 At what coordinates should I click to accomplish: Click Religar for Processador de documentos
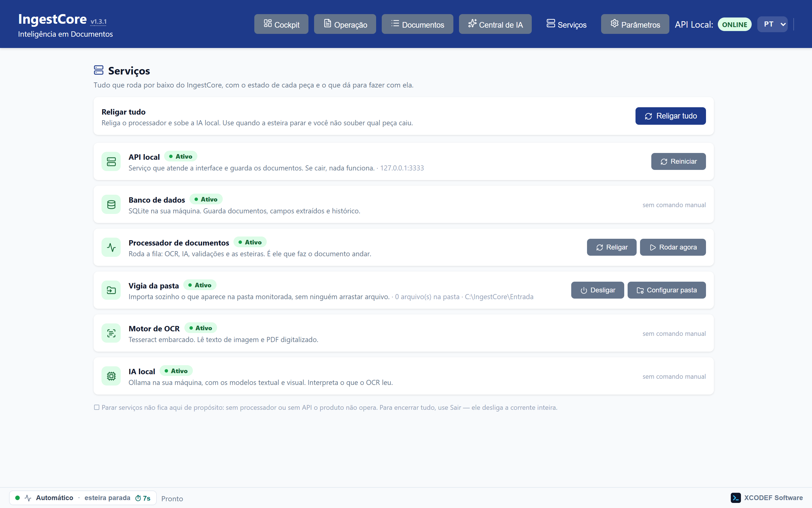click(612, 247)
